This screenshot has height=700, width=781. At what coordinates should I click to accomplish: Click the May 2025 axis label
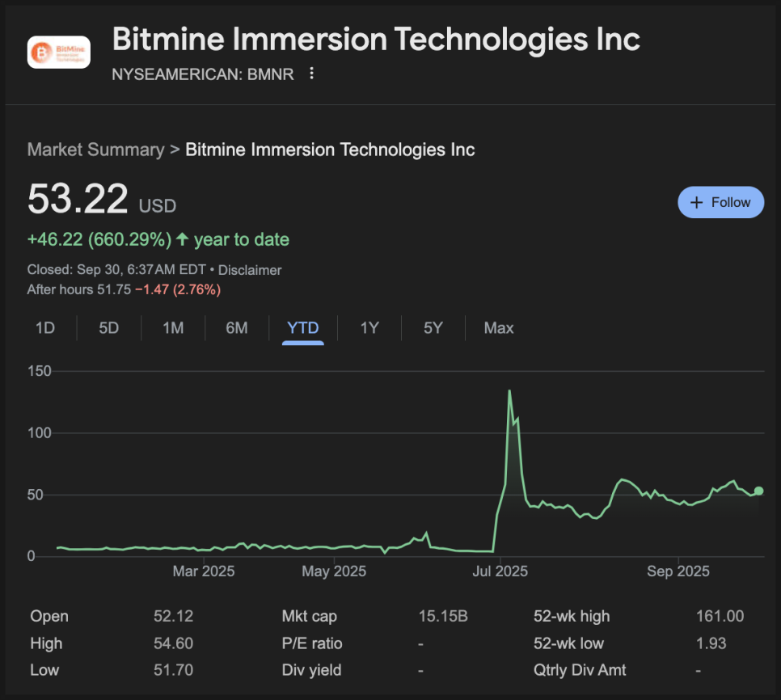click(x=334, y=571)
